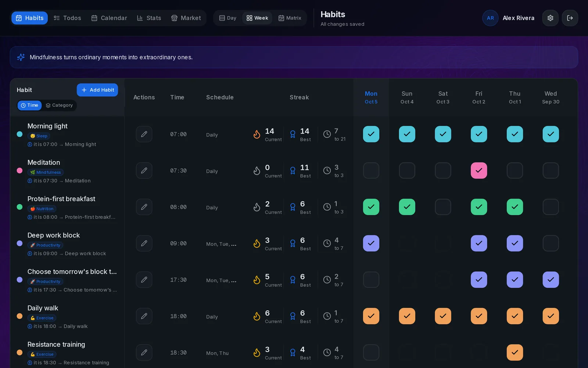Click the cyan color dot beside Morning light
The image size is (588, 368).
(20, 134)
